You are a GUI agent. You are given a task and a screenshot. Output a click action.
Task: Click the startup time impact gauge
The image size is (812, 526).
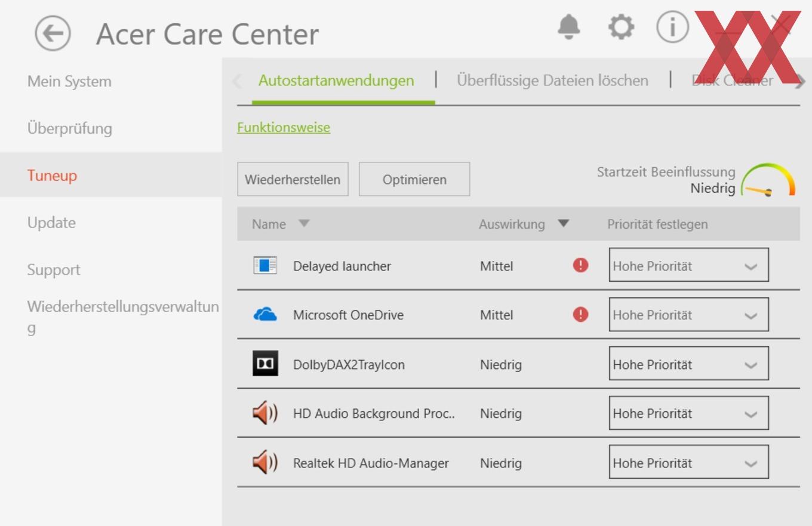[768, 180]
